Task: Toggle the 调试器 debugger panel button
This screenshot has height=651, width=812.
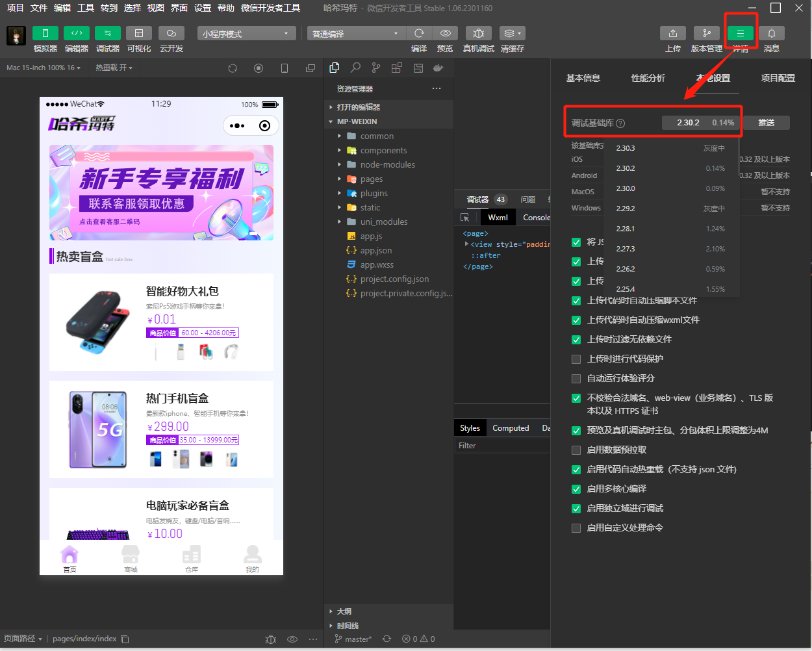Action: [108, 33]
